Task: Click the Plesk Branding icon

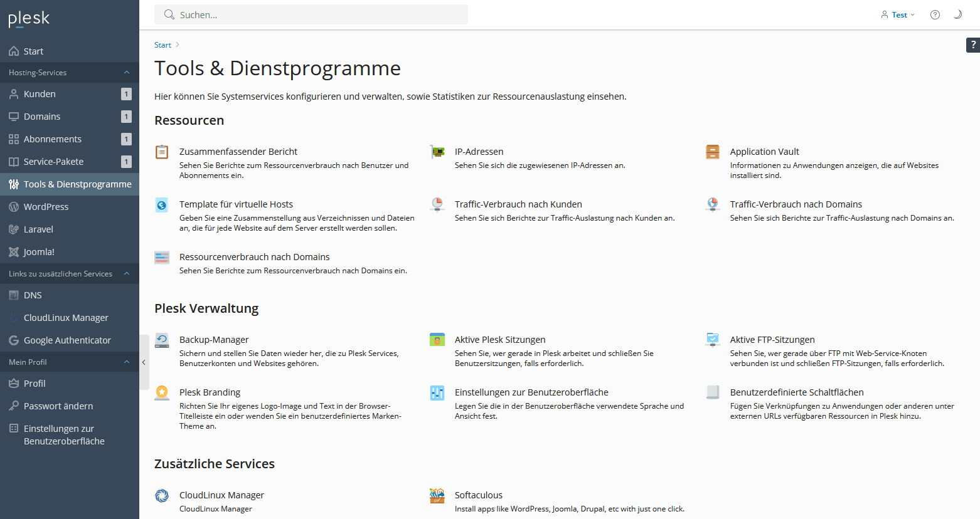Action: pos(162,392)
